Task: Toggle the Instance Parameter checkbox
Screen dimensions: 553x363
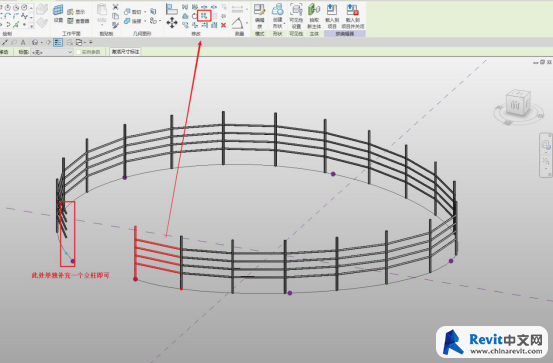Action: click(79, 52)
